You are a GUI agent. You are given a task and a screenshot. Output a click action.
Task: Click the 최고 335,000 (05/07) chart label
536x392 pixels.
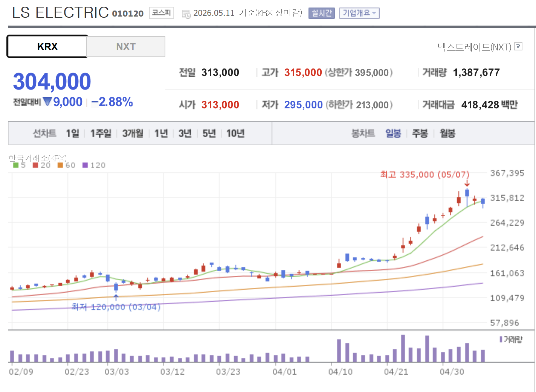coord(425,175)
